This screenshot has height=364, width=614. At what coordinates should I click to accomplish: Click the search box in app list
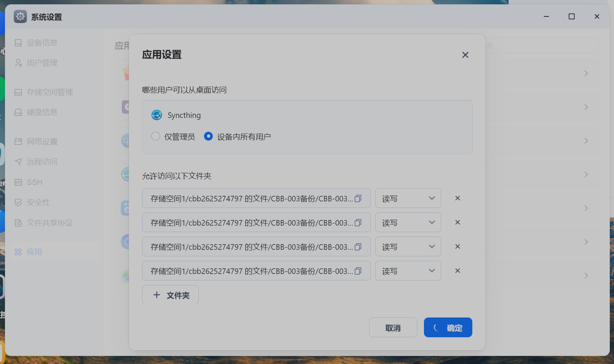542,46
